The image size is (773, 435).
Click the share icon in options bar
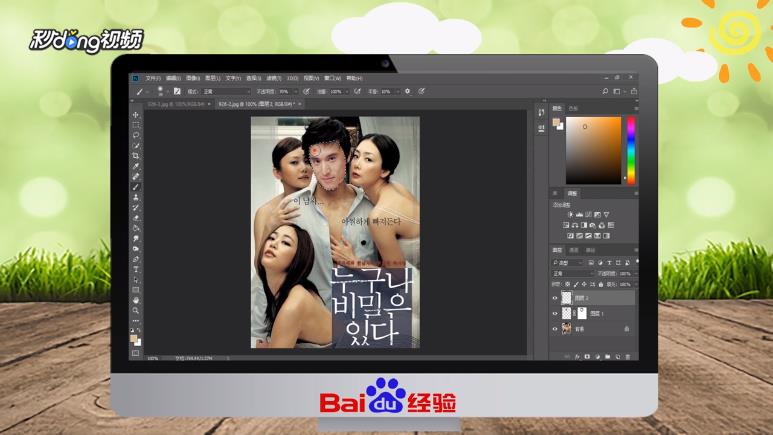633,91
